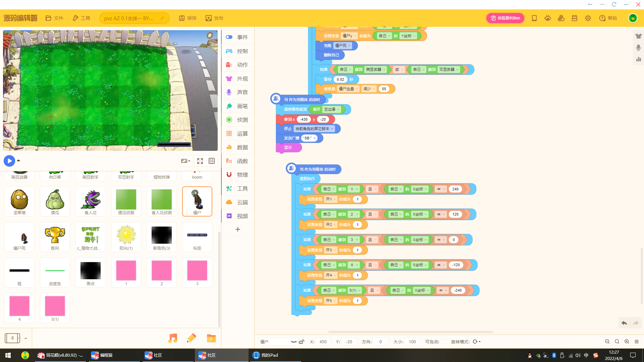The image size is (644, 362).
Task: Open the taskbar notification center
Action: [633, 355]
